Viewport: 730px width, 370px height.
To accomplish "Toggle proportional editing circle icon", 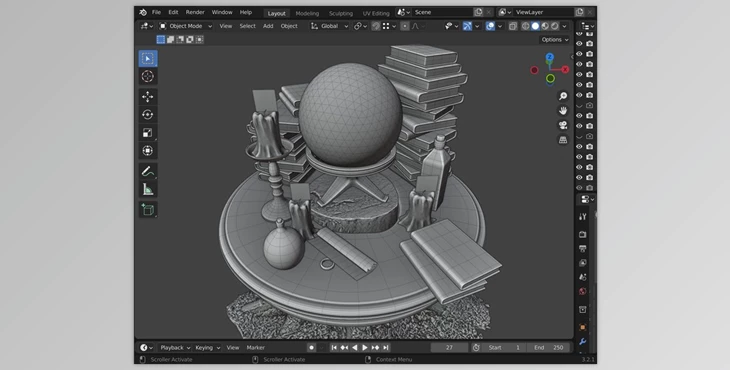I will (405, 26).
